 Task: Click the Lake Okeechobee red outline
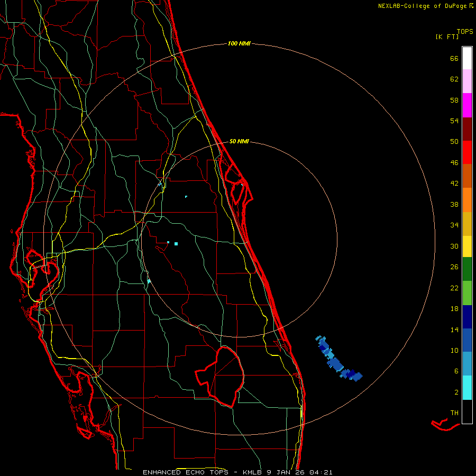click(220, 377)
